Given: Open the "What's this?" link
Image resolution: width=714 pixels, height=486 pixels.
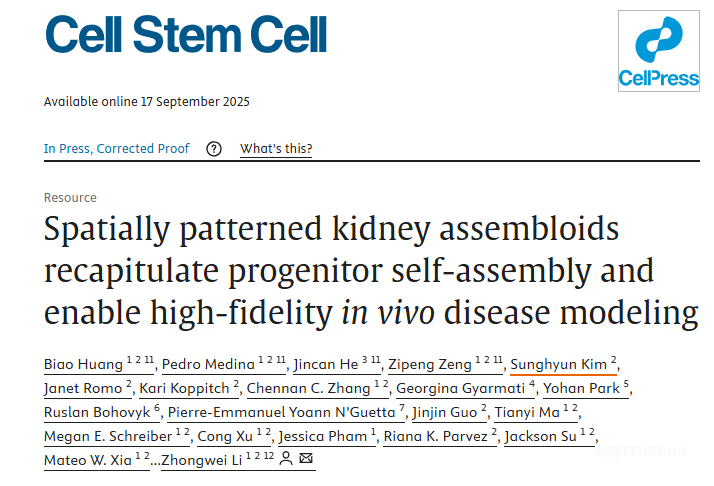Looking at the screenshot, I should tap(276, 149).
